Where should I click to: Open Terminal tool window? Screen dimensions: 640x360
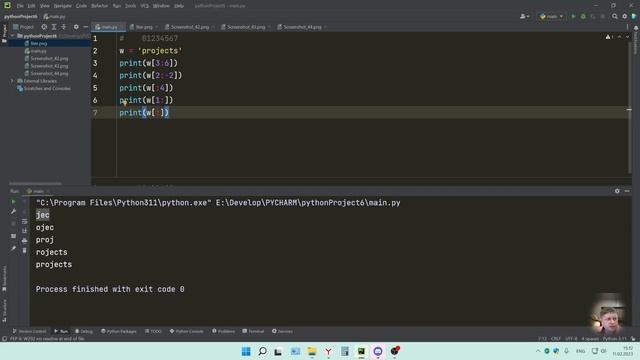tap(253, 331)
